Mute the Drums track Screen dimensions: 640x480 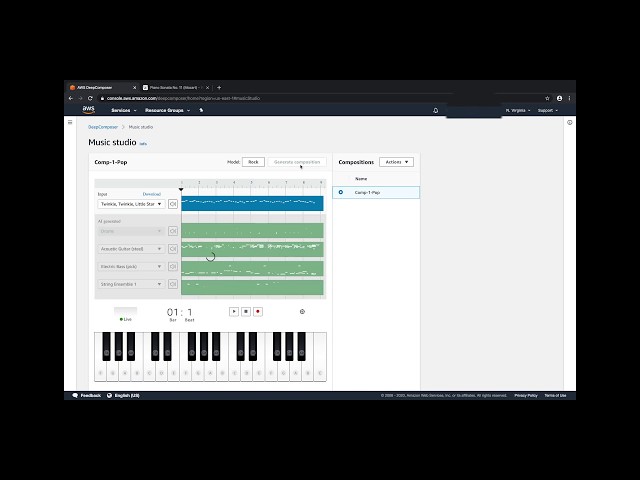173,231
